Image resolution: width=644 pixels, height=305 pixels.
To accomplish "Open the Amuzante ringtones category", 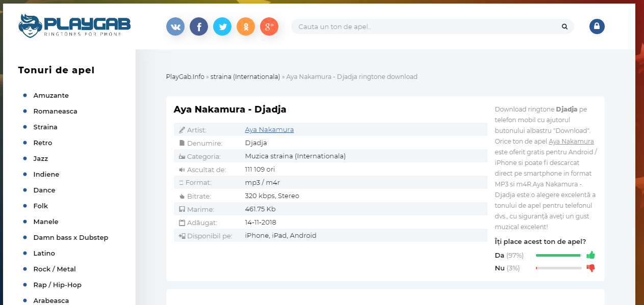I will coord(51,95).
